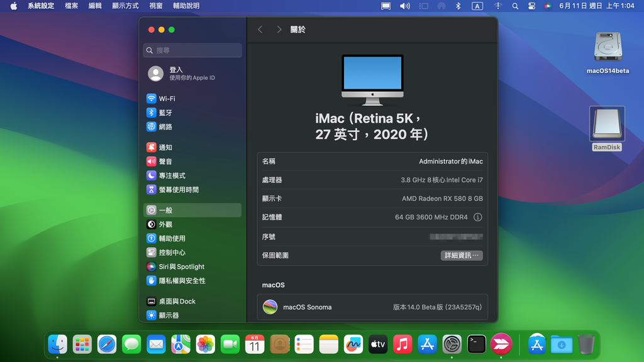Click the 3.8 GHz processor value

pyautogui.click(x=441, y=180)
